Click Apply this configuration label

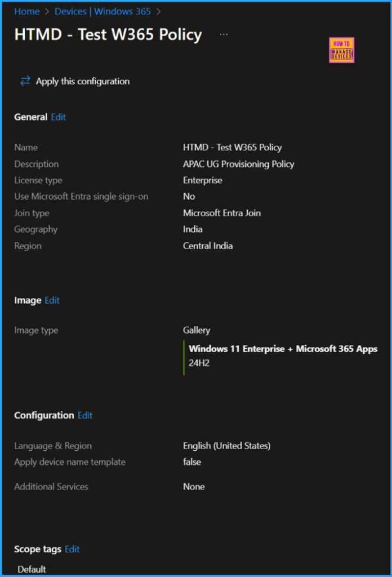pos(83,81)
